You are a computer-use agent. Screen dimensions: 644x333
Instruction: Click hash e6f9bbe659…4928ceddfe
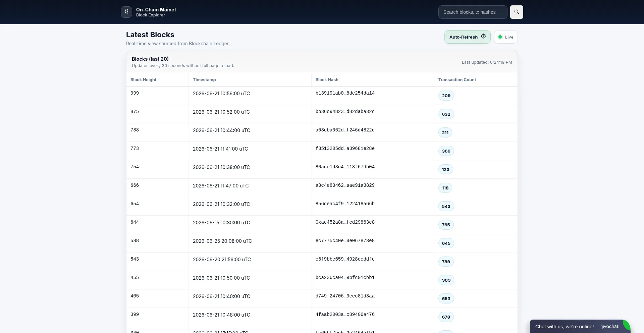[x=345, y=259]
